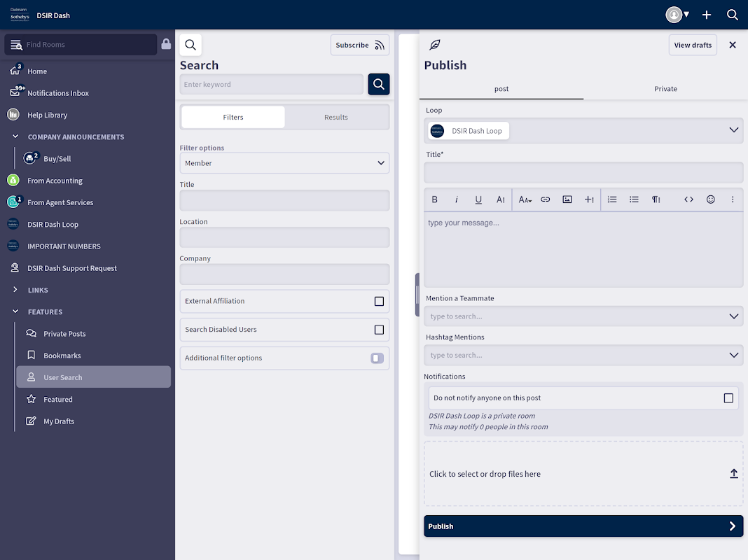Open DSIR Dash Loop in sidebar
This screenshot has height=560, width=748.
[53, 225]
